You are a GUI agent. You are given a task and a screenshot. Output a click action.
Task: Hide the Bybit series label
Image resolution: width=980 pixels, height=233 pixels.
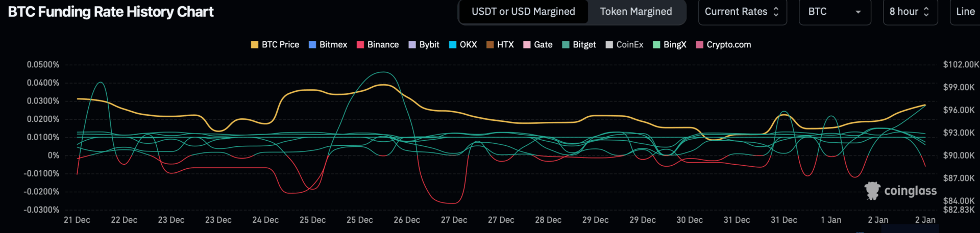[429, 45]
